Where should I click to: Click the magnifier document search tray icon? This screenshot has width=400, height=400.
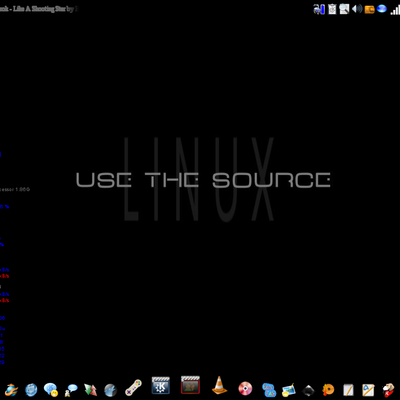344,9
